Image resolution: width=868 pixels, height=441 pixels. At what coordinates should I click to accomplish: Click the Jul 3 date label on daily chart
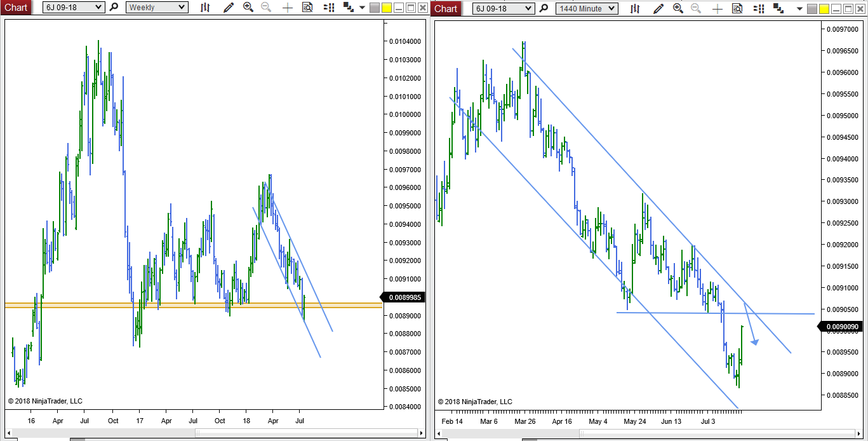707,421
